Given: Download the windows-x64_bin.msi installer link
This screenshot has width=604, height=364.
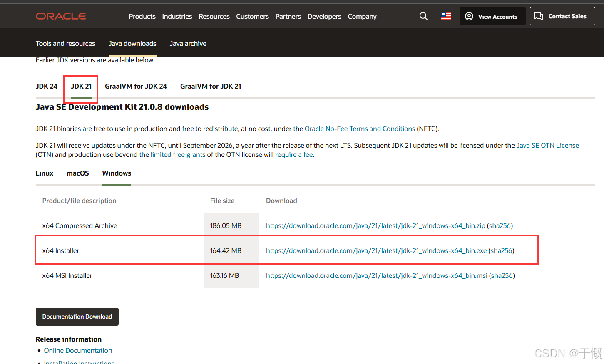Looking at the screenshot, I should 377,275.
